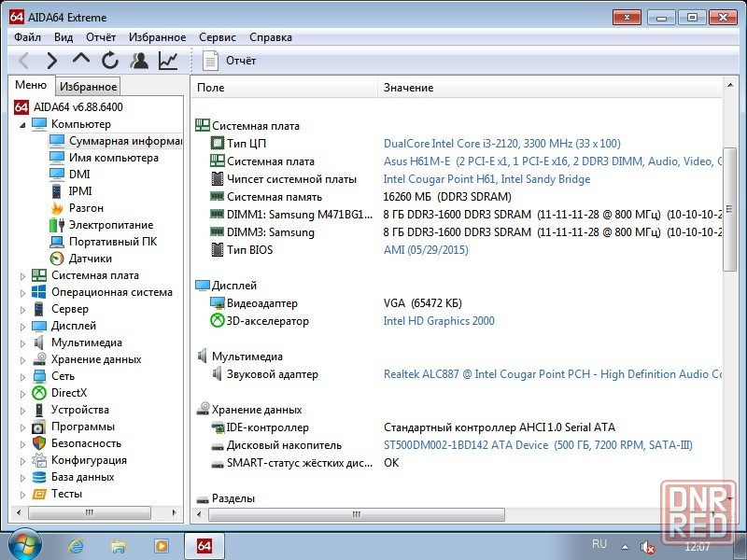Click the horizontal scrollbar of the report pane
The height and width of the screenshot is (560, 747).
pos(357,514)
